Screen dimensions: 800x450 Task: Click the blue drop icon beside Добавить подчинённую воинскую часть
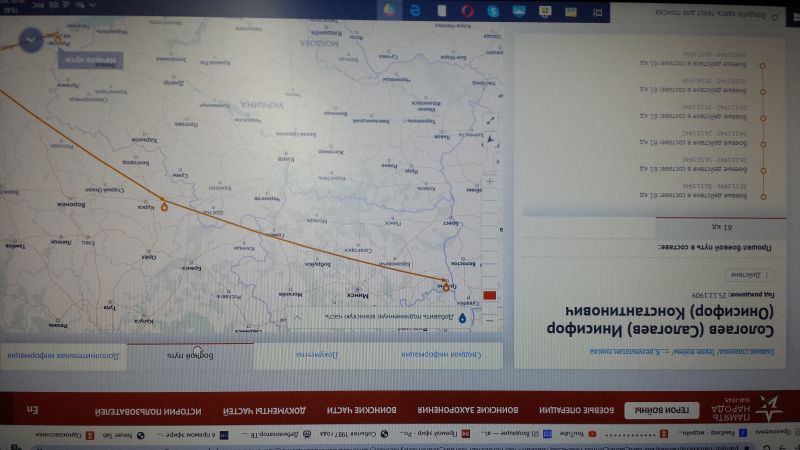coord(462,318)
